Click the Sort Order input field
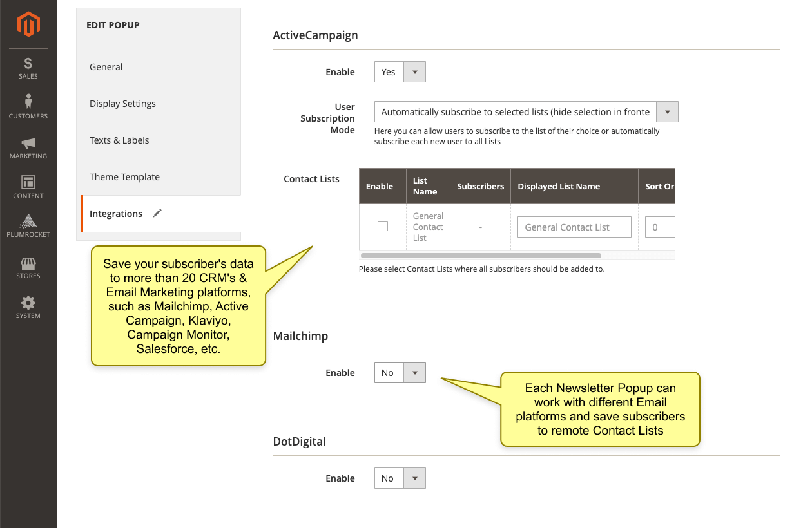812x528 pixels. [x=660, y=227]
